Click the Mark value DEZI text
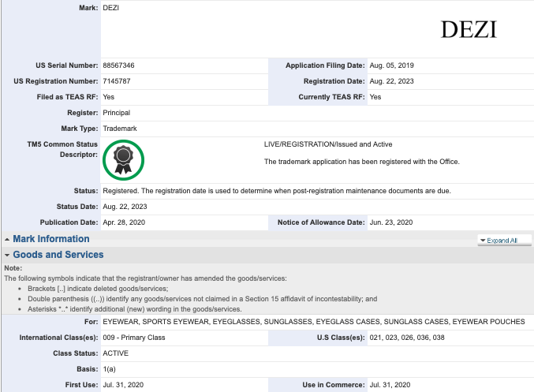Screen dimensions: 534x392 tap(110, 8)
